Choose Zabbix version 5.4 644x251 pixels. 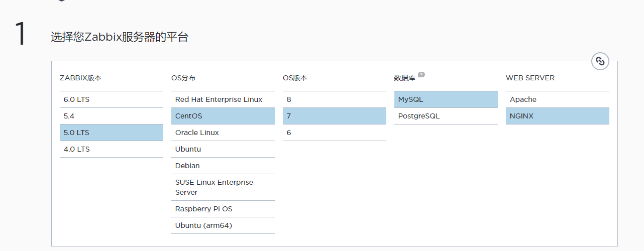click(112, 116)
